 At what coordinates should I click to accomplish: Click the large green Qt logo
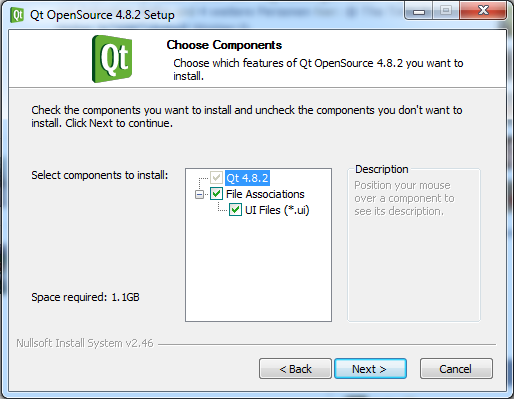pos(112,59)
